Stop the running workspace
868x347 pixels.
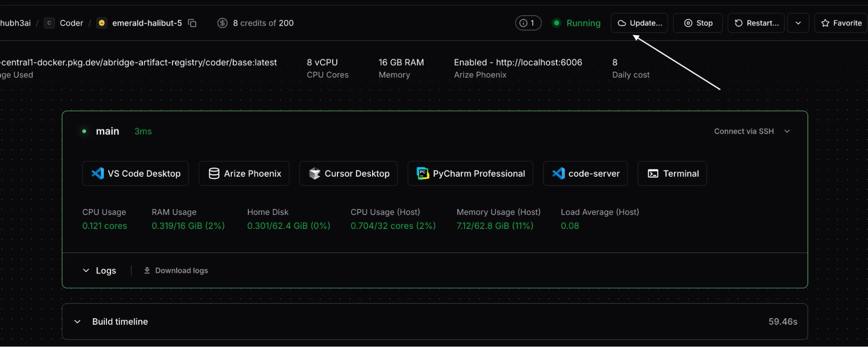(698, 23)
